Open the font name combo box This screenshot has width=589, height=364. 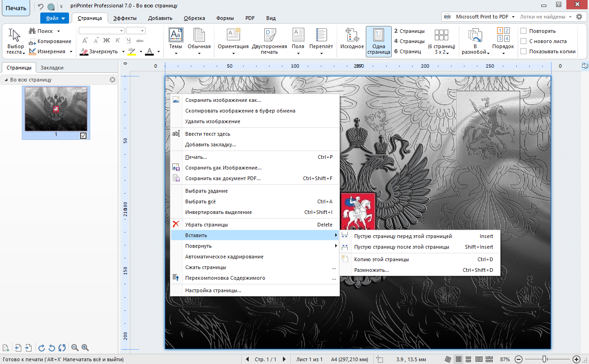click(101, 31)
